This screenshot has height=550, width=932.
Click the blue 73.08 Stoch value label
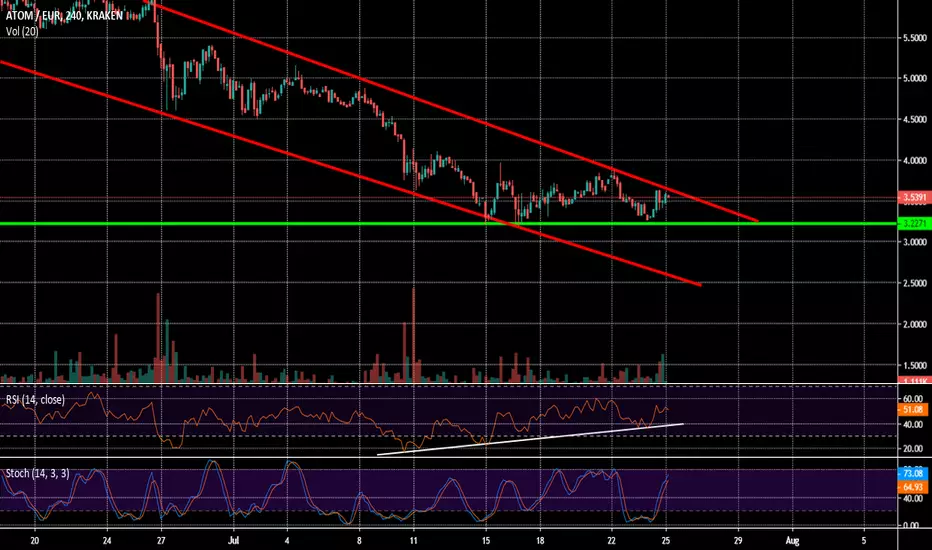(912, 474)
